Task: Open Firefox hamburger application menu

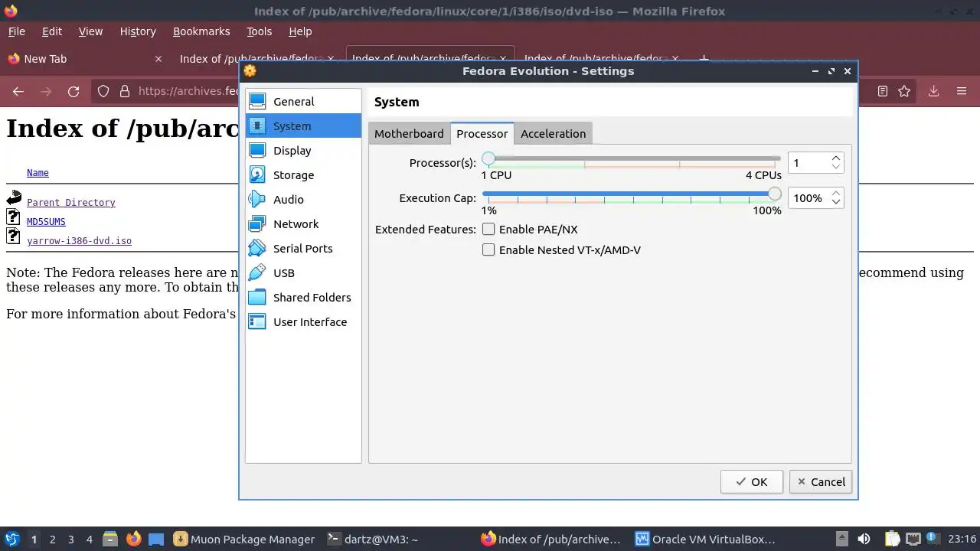Action: [962, 91]
